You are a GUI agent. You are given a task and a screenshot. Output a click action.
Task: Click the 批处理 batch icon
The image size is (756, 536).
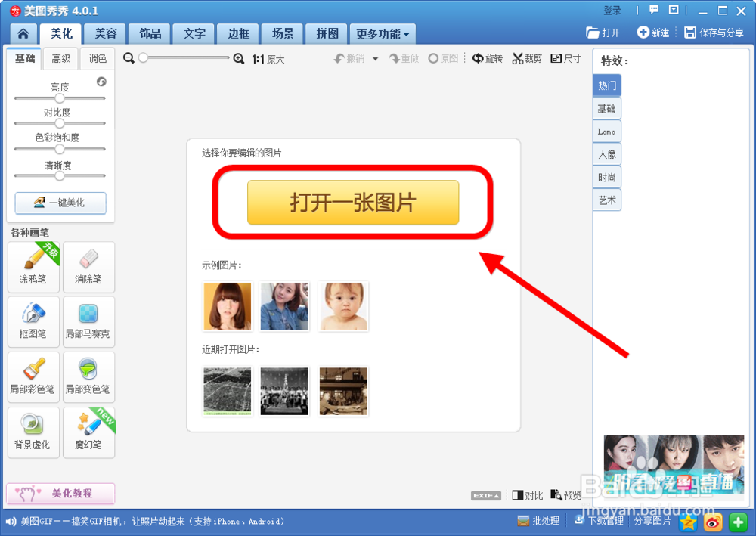[x=523, y=521]
